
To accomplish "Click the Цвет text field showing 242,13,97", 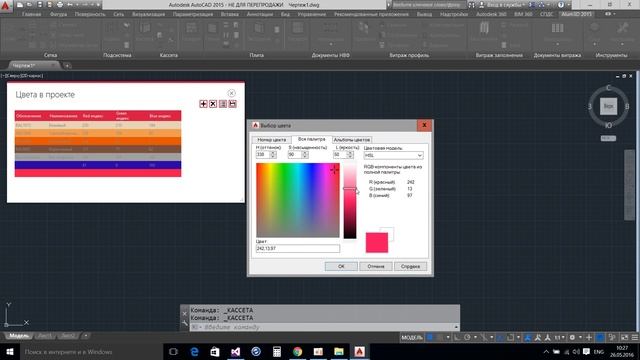I will pyautogui.click(x=298, y=248).
